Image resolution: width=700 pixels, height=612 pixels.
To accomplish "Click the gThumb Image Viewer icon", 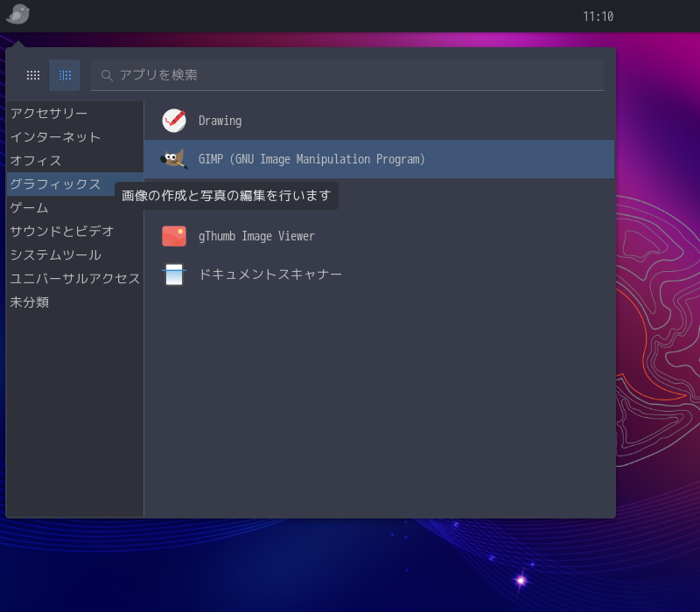I will click(174, 236).
